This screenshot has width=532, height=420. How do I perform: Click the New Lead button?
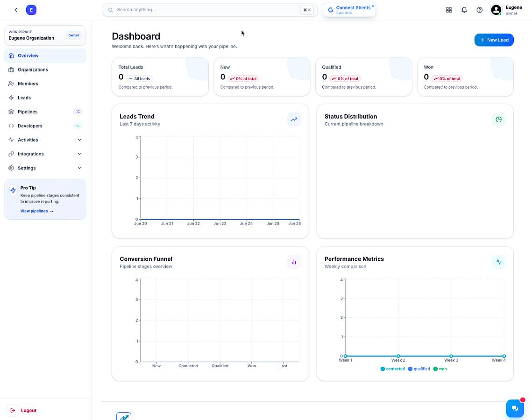tap(494, 40)
